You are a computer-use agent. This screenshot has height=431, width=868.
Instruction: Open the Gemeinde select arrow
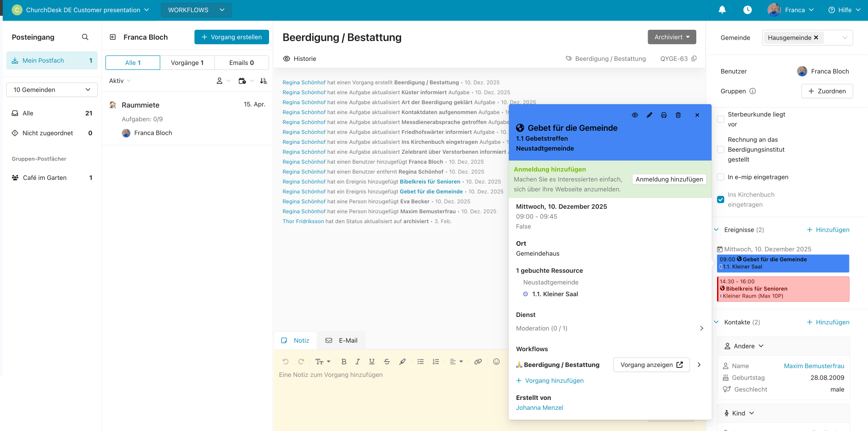[845, 38]
